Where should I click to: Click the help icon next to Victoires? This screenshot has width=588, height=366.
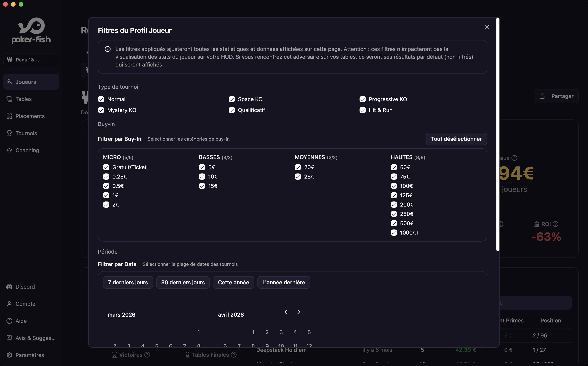pos(147,355)
